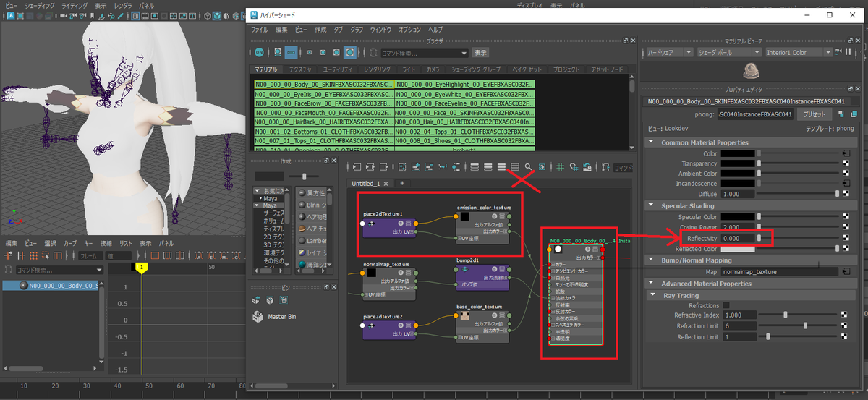Viewport: 868px width, 400px height.
Task: Collapse the favorites (お気に入り) tree group
Action: click(x=258, y=192)
